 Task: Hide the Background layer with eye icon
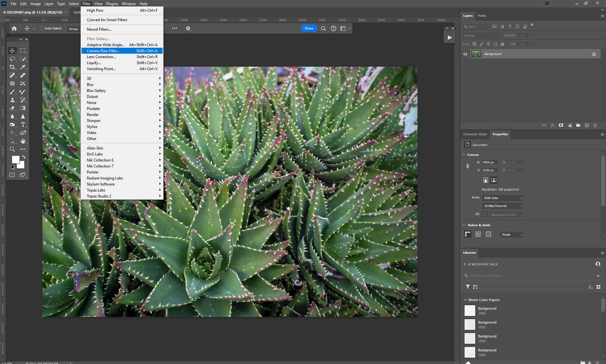(465, 54)
